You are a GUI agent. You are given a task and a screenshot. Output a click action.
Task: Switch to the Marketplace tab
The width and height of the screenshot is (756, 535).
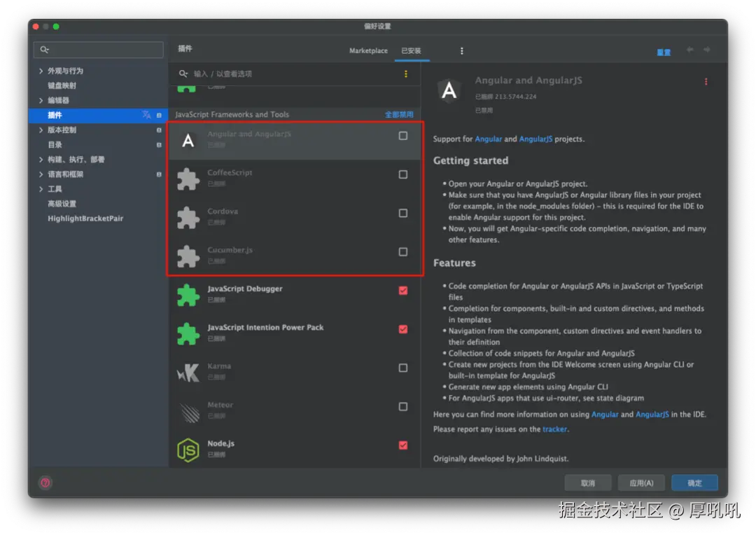click(x=368, y=50)
